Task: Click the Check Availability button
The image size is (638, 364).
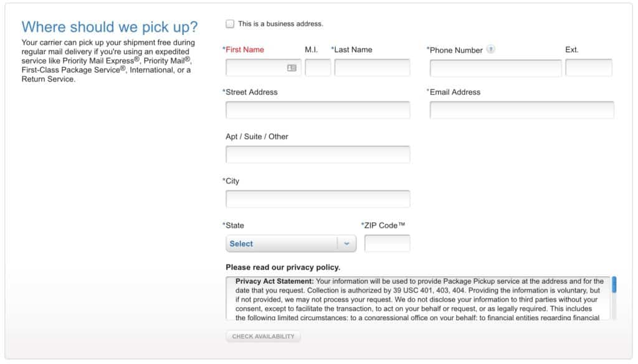Action: [x=263, y=337]
